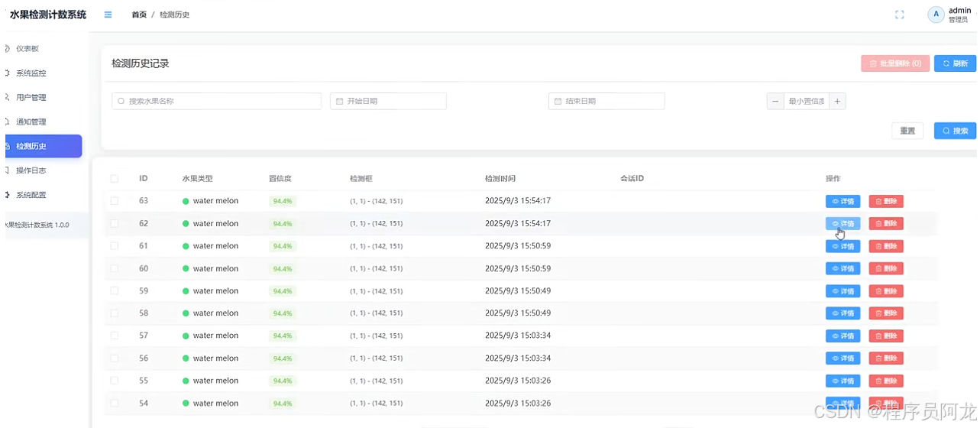Image resolution: width=980 pixels, height=428 pixels.
Task: Delete record ID 62 with 删除
Action: tap(886, 223)
